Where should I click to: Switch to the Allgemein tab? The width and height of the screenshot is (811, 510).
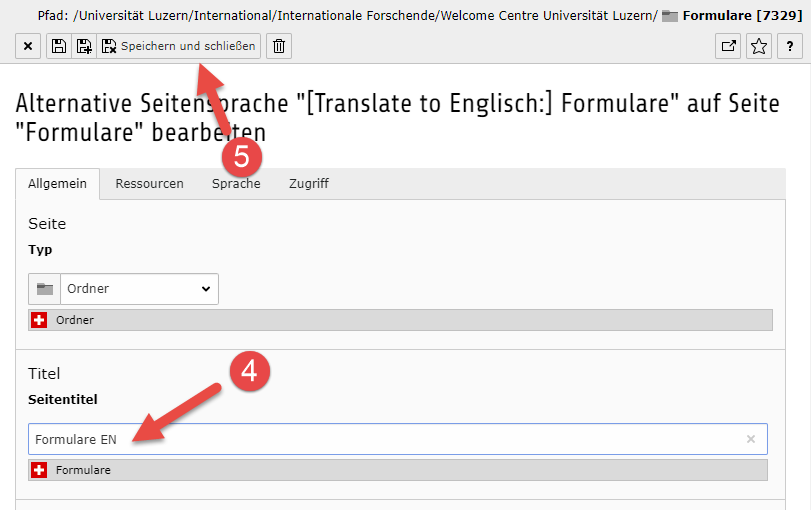point(57,184)
